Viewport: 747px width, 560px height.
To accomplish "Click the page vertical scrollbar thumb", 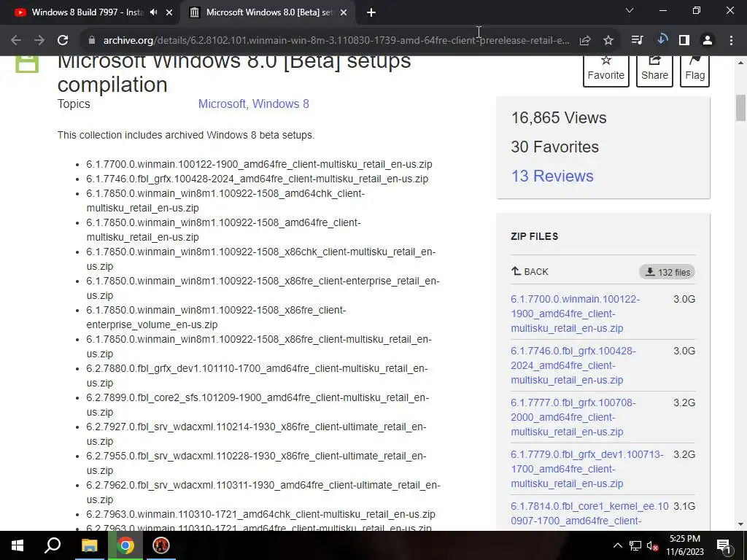I will (741, 108).
